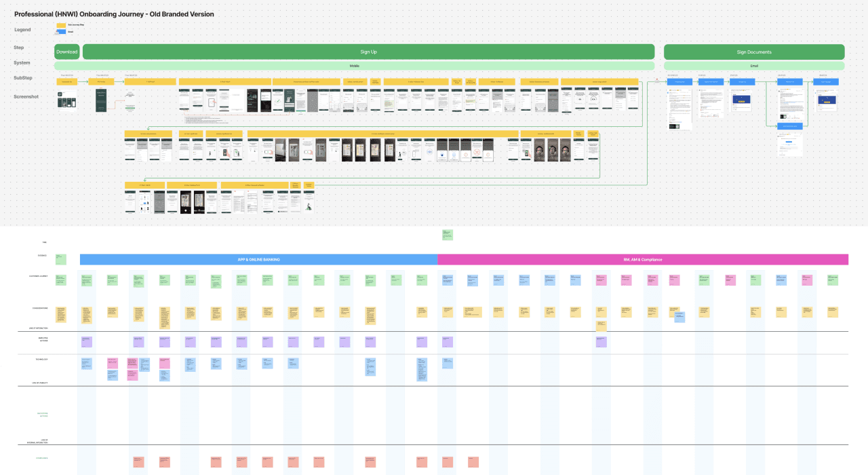Select the green sticky note in the Time row
The width and height of the screenshot is (868, 475).
pos(447,235)
